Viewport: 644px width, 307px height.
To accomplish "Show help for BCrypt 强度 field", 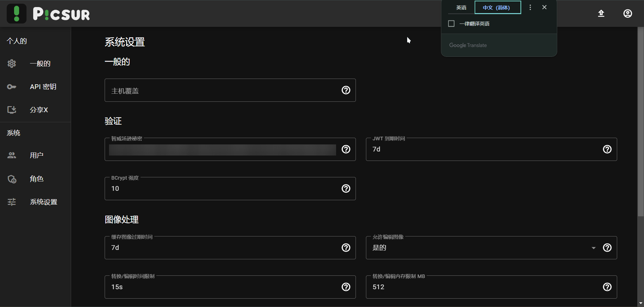I will pos(346,188).
